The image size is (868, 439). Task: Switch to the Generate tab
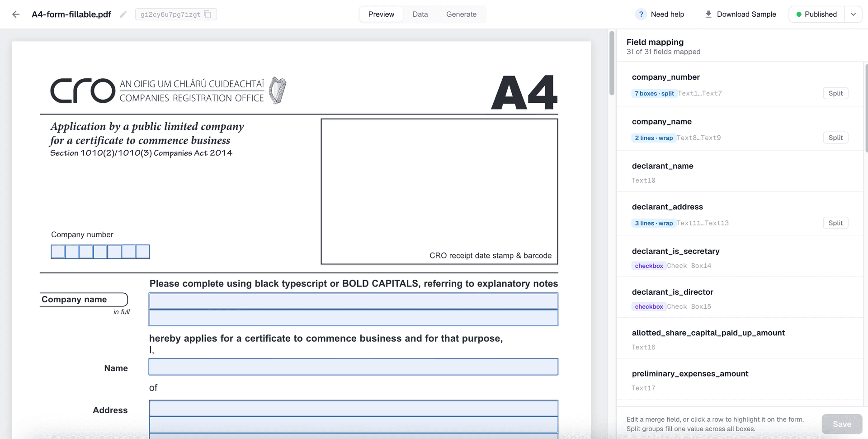click(461, 14)
